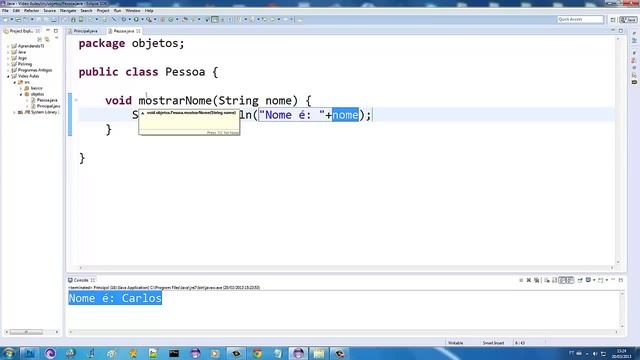Click 'Smart Insert' in the status bar
The width and height of the screenshot is (640, 360).
coord(493,343)
